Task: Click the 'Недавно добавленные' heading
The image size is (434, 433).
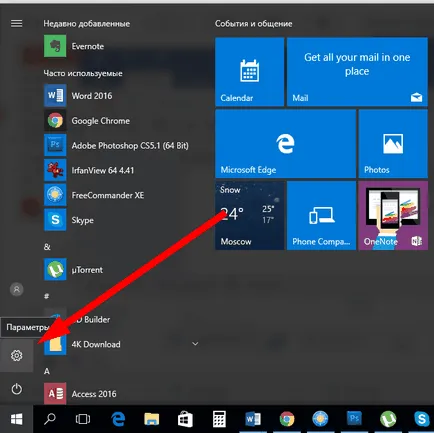Action: [x=87, y=24]
